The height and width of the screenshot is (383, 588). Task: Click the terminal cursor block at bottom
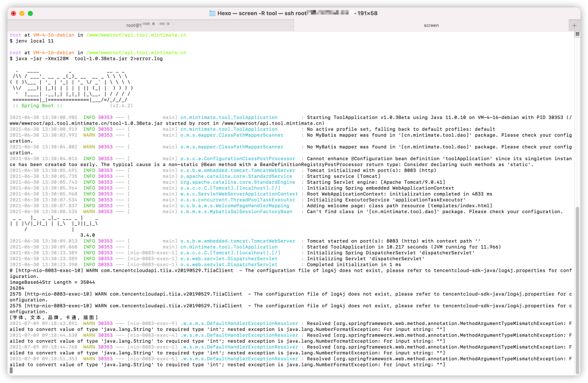11,370
